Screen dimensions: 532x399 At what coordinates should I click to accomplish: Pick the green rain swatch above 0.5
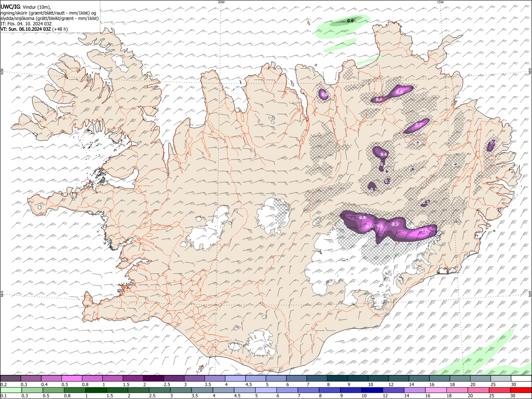pos(53,390)
